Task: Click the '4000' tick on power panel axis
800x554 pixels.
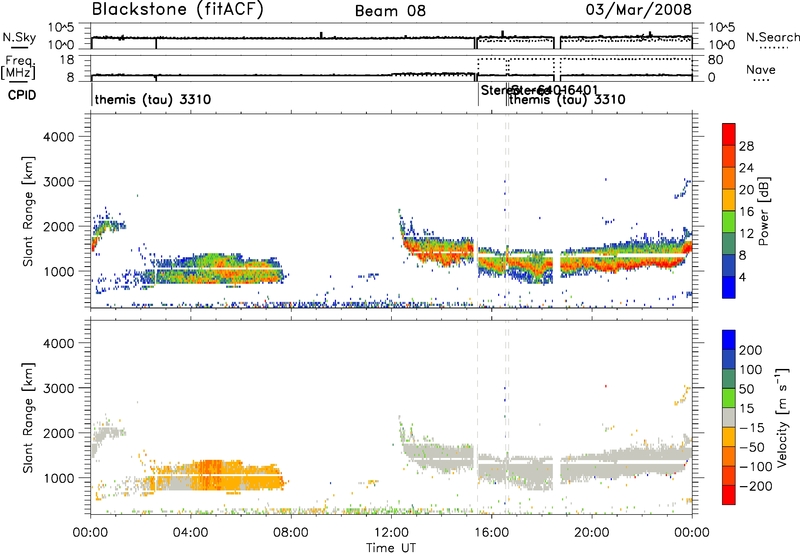Action: [58, 137]
